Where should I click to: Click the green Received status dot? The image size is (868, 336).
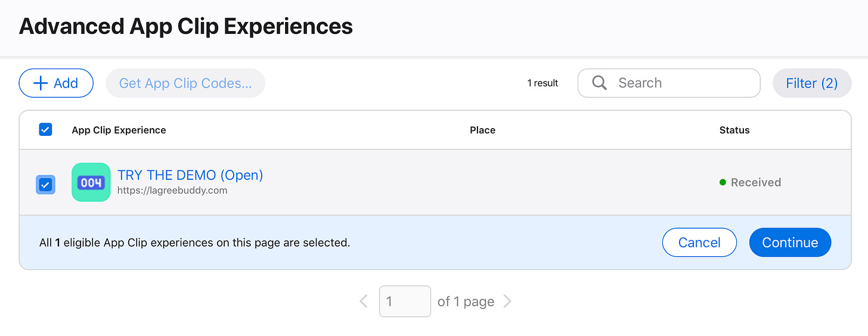723,182
